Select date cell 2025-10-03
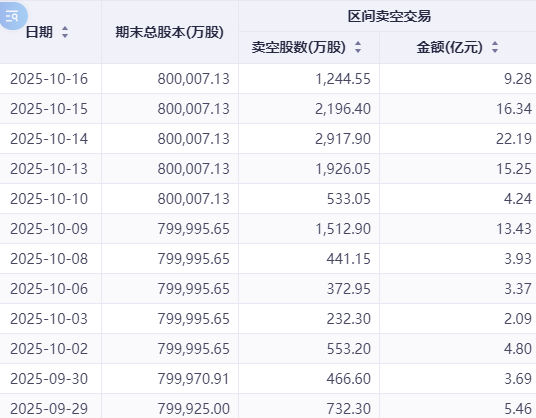Viewport: 536px width, 418px height. click(x=49, y=319)
